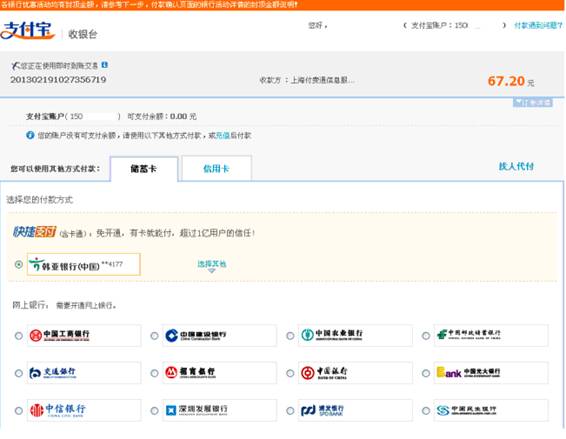Image resolution: width=566 pixels, height=439 pixels.
Task: Open the payment problem help link
Action: tap(538, 25)
